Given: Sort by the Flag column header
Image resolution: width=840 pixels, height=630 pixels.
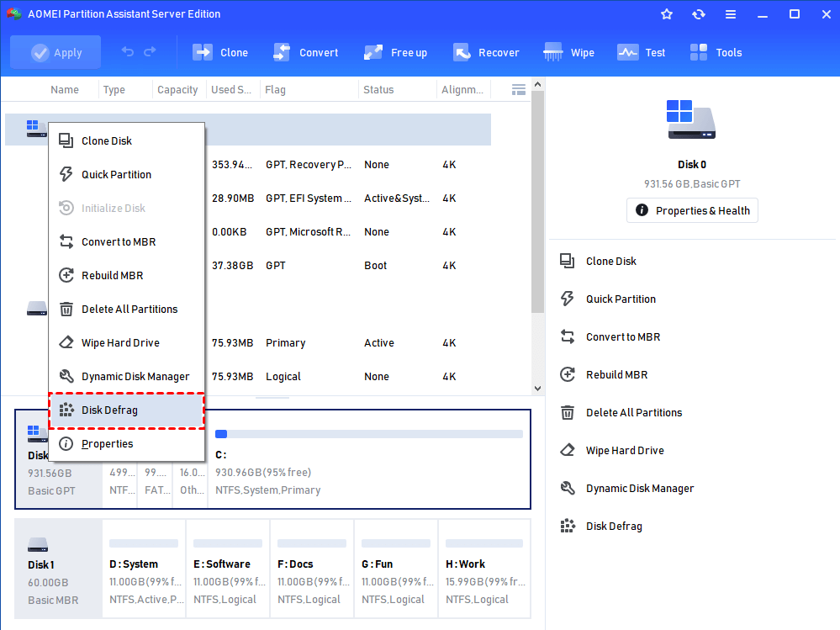Looking at the screenshot, I should click(275, 89).
